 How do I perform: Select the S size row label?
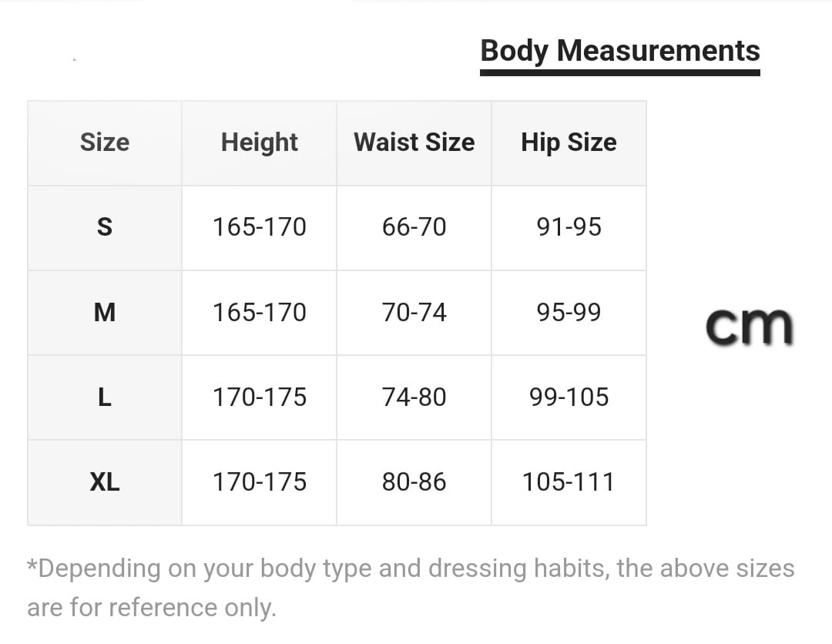(x=105, y=227)
